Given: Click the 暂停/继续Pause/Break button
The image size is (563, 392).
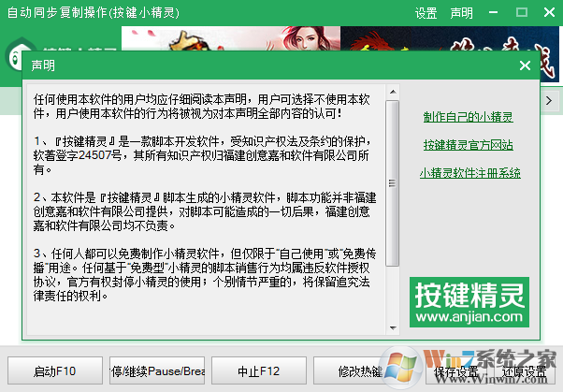Looking at the screenshot, I should (157, 370).
